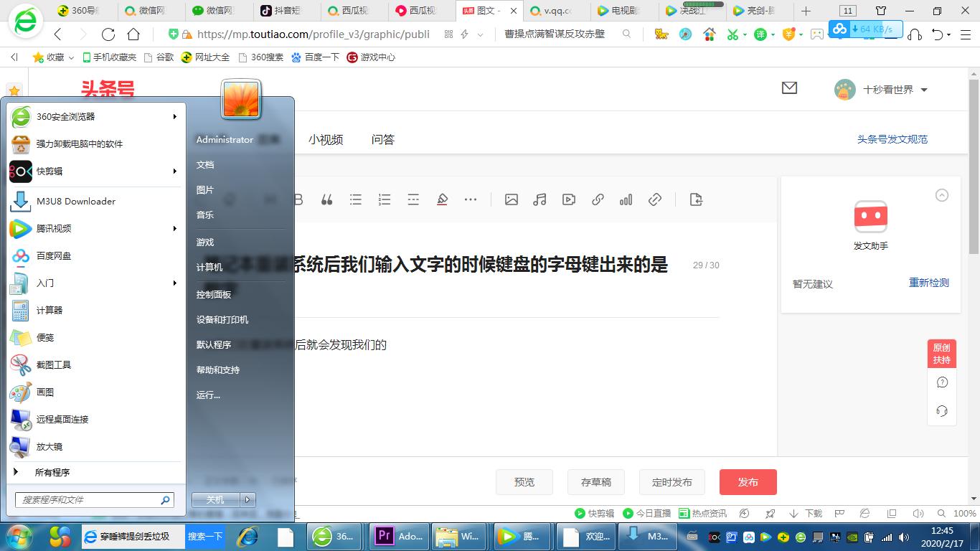
Task: Insert audio into the article
Action: 540,199
